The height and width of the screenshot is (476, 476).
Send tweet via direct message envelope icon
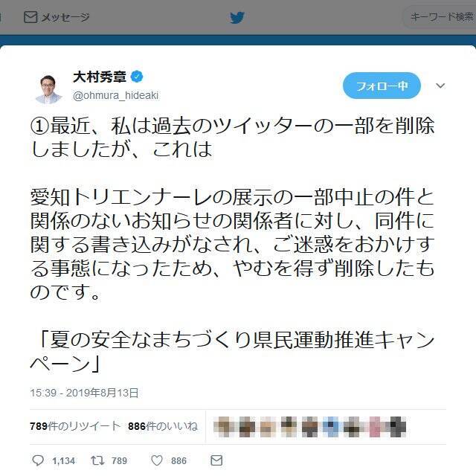216,460
